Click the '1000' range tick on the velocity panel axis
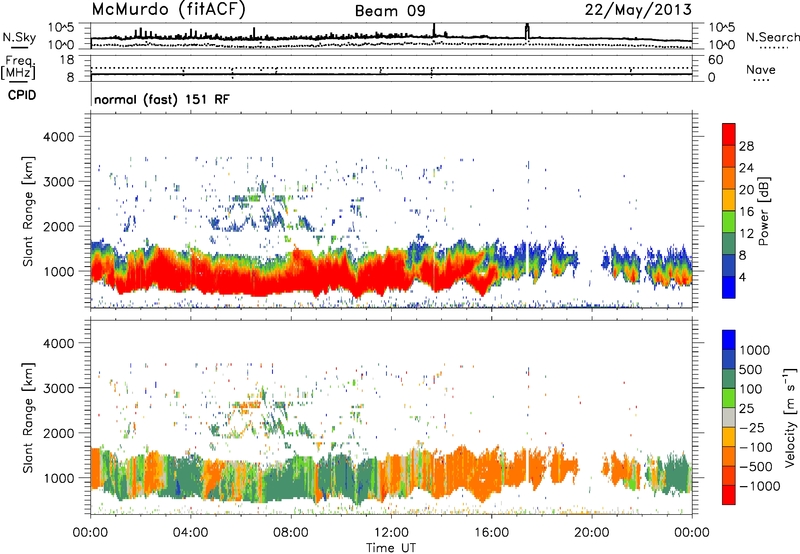The width and height of the screenshot is (800, 554). pyautogui.click(x=59, y=478)
